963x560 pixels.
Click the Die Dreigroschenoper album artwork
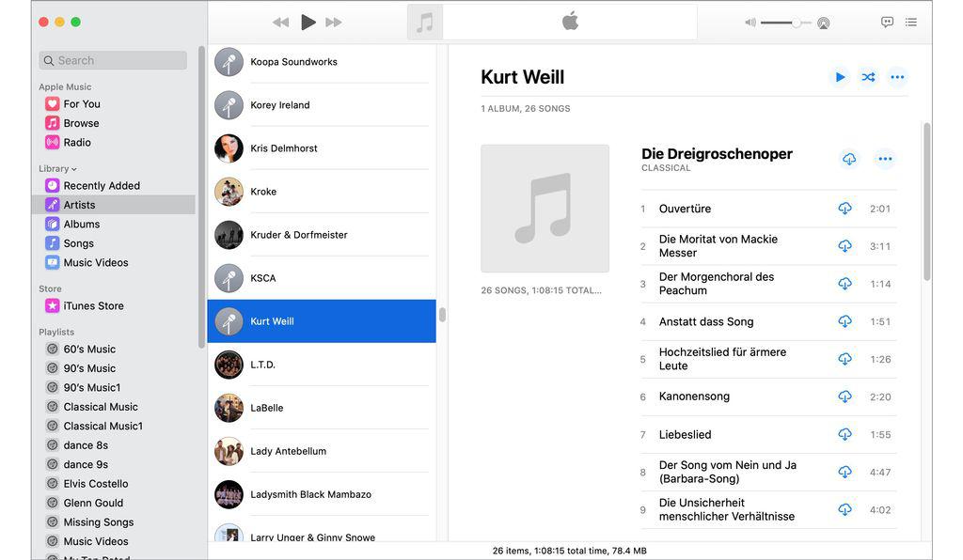tap(545, 209)
